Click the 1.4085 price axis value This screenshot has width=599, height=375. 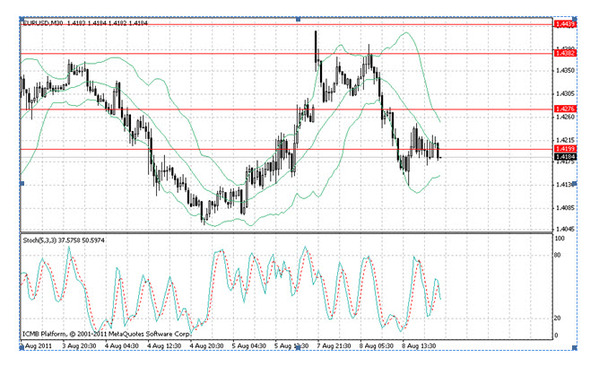click(565, 209)
